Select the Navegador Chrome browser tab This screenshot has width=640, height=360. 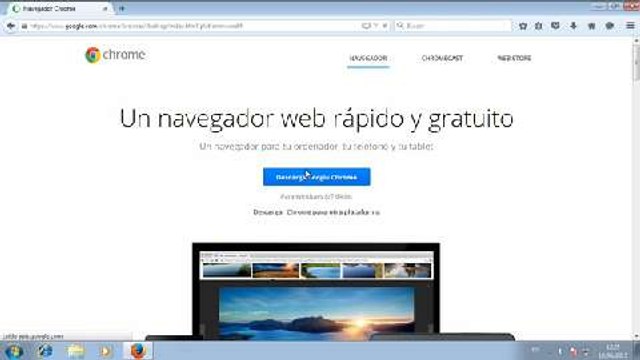(x=59, y=9)
